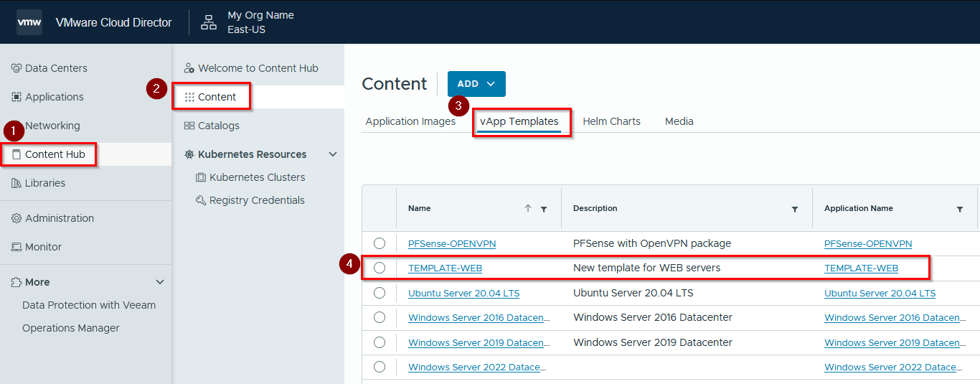Screen dimensions: 980x384
Task: Open Data Protection with Veeam
Action: 89,305
